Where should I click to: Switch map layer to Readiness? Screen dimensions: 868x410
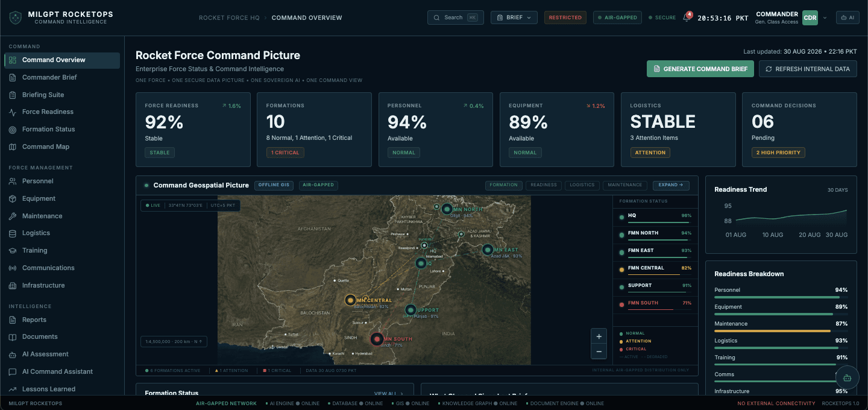[544, 185]
